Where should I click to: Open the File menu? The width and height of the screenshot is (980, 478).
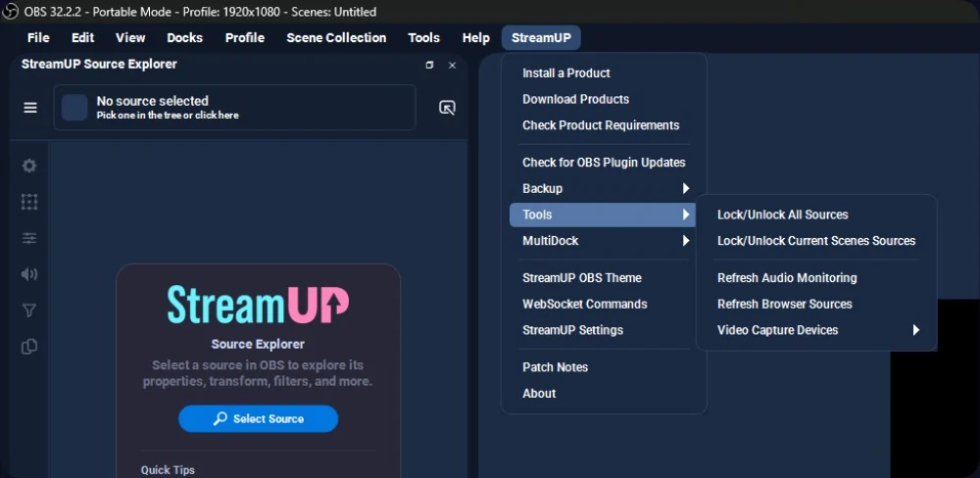(x=38, y=38)
